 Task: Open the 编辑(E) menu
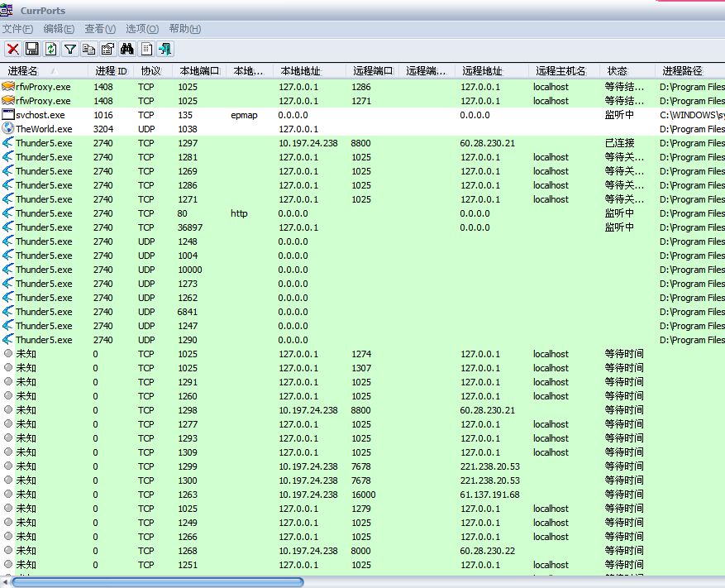click(59, 29)
